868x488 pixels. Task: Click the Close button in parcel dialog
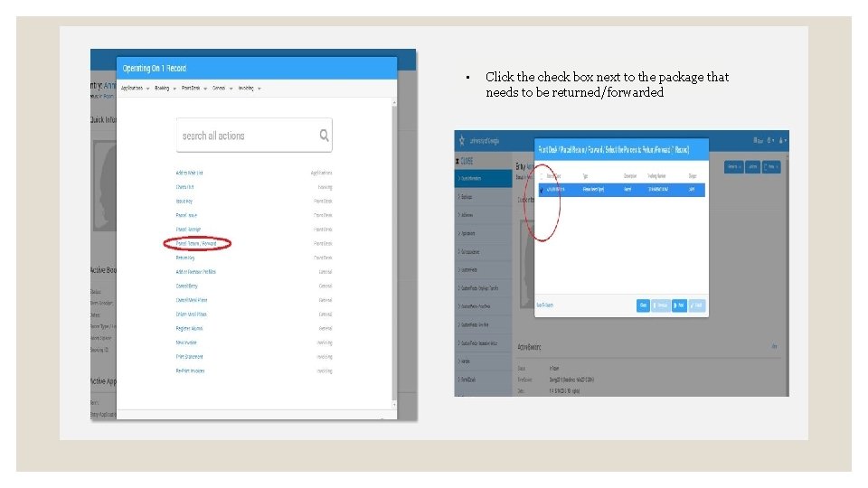(643, 305)
